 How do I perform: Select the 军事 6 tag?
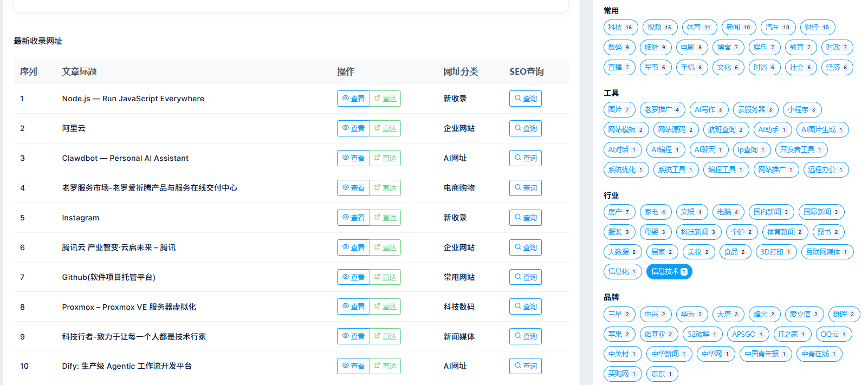tap(656, 67)
